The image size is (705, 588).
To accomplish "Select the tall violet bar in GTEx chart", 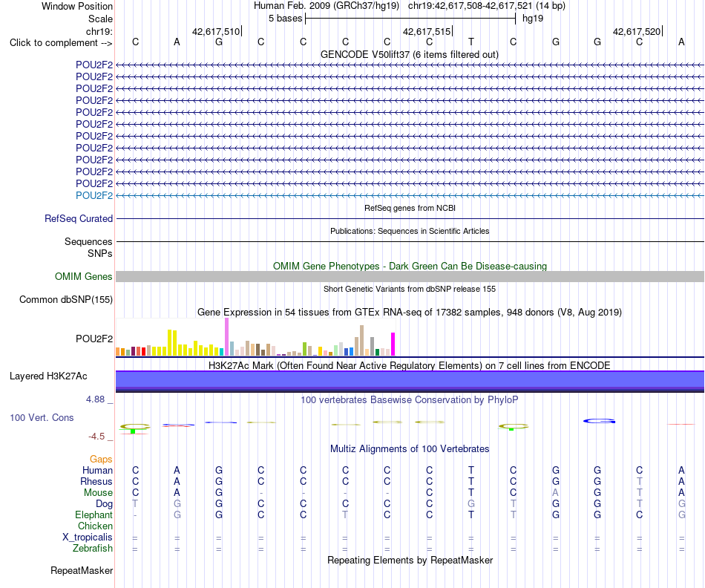I will [226, 337].
